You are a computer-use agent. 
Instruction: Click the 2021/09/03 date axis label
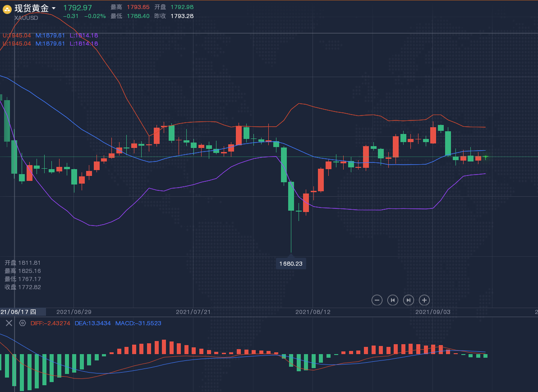coord(432,312)
